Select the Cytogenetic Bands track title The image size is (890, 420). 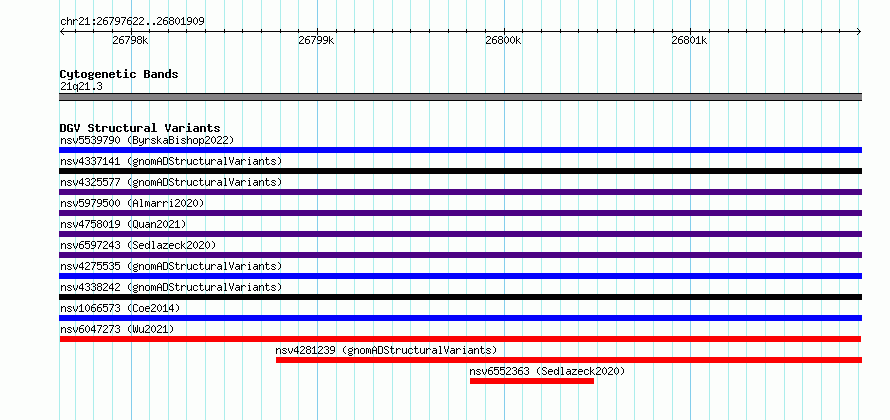tap(119, 74)
